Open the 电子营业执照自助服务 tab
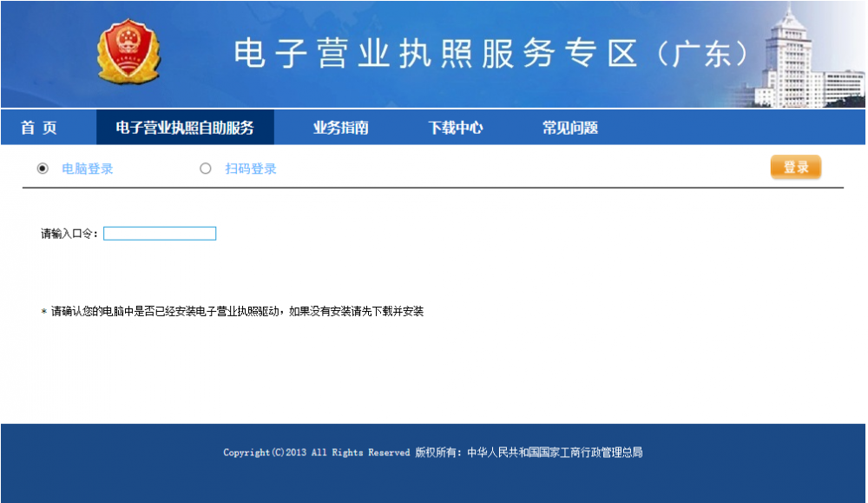 click(185, 128)
